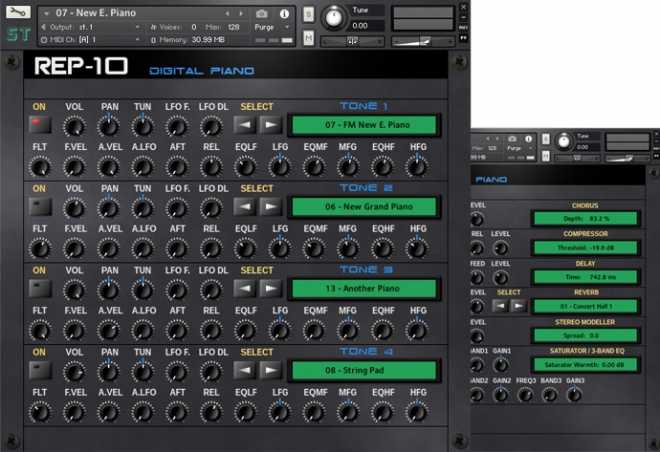The width and height of the screenshot is (660, 452).
Task: Select next preset for Tone 4
Action: coord(271,370)
